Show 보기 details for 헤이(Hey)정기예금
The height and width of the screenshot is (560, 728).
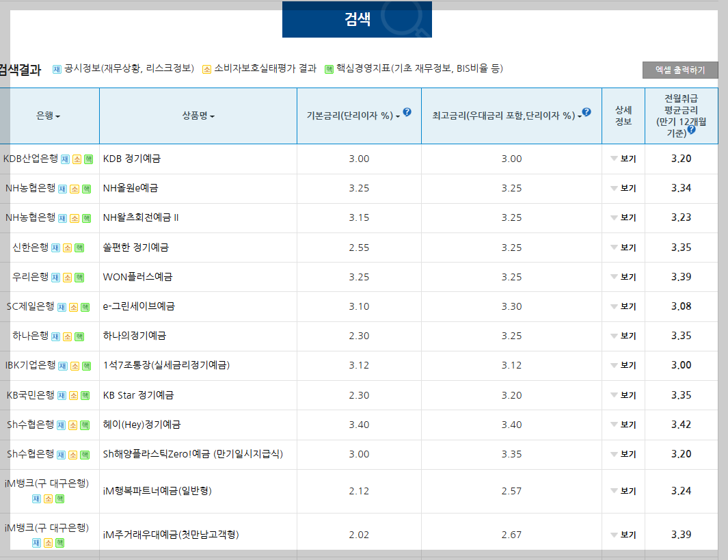pyautogui.click(x=623, y=425)
